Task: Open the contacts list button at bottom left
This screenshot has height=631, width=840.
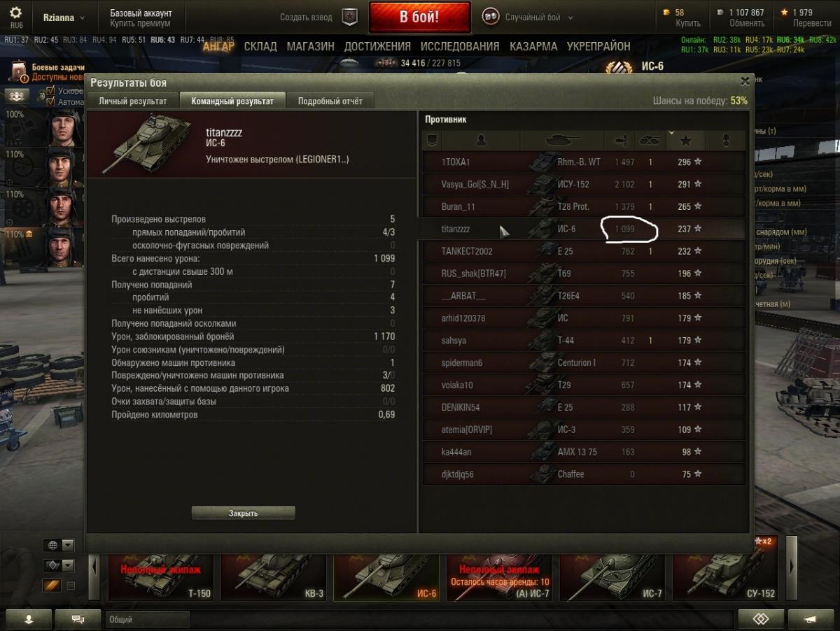Action: (29, 619)
